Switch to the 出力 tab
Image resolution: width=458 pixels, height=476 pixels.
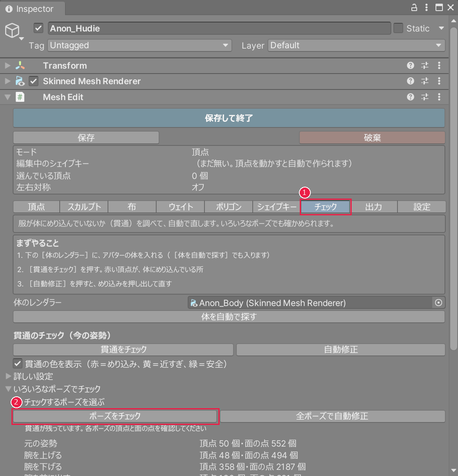373,207
